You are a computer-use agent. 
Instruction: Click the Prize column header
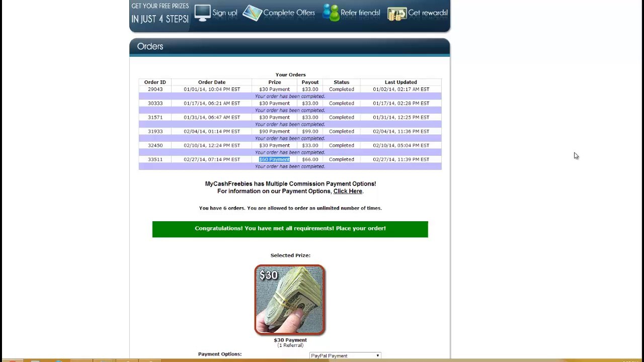pyautogui.click(x=274, y=82)
